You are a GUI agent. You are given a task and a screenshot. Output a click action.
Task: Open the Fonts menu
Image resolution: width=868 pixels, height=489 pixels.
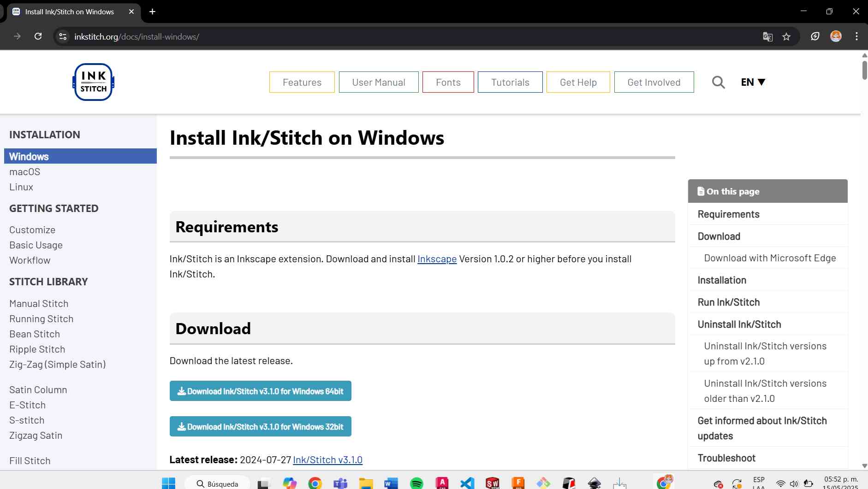(x=448, y=82)
